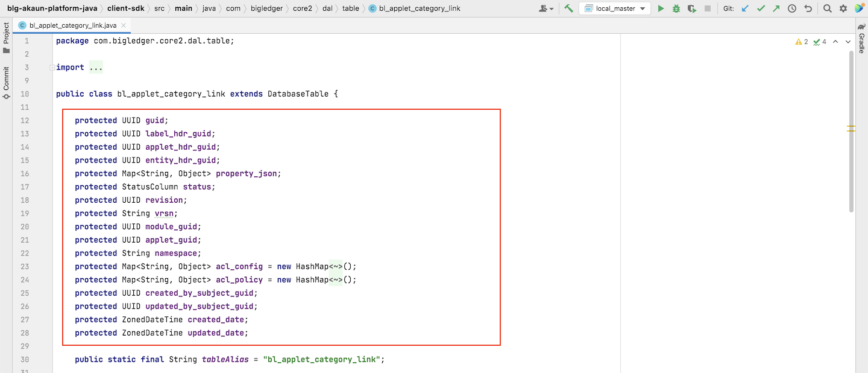
Task: Open IDE settings gear
Action: click(843, 8)
